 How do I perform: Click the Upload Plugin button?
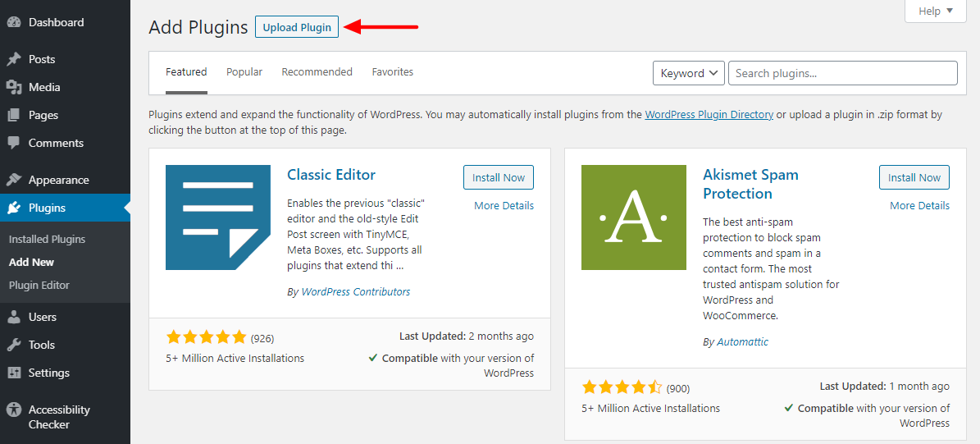tap(297, 28)
